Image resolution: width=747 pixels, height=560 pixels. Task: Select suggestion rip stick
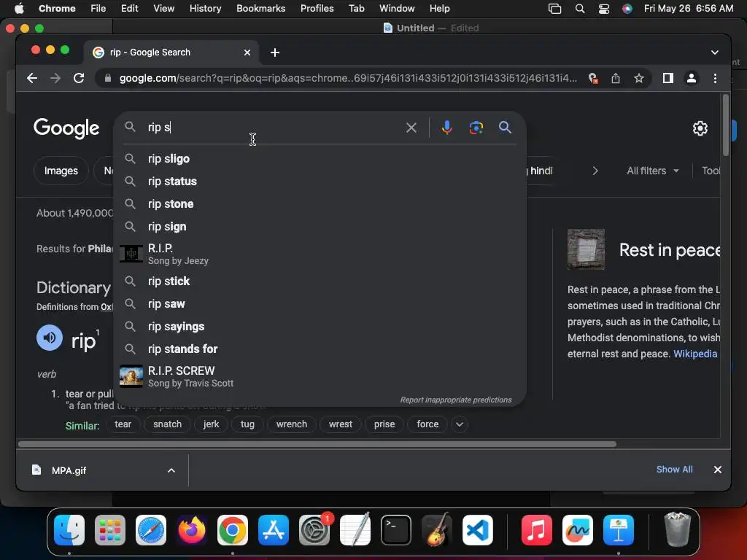tap(320, 281)
